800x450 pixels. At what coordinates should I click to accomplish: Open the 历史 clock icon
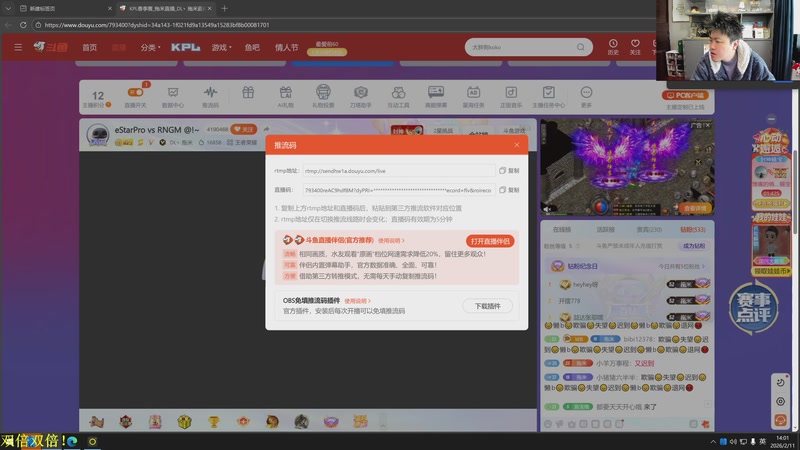(613, 46)
